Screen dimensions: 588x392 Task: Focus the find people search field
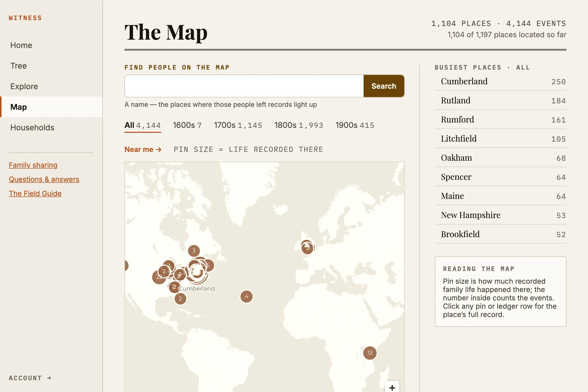coord(244,86)
